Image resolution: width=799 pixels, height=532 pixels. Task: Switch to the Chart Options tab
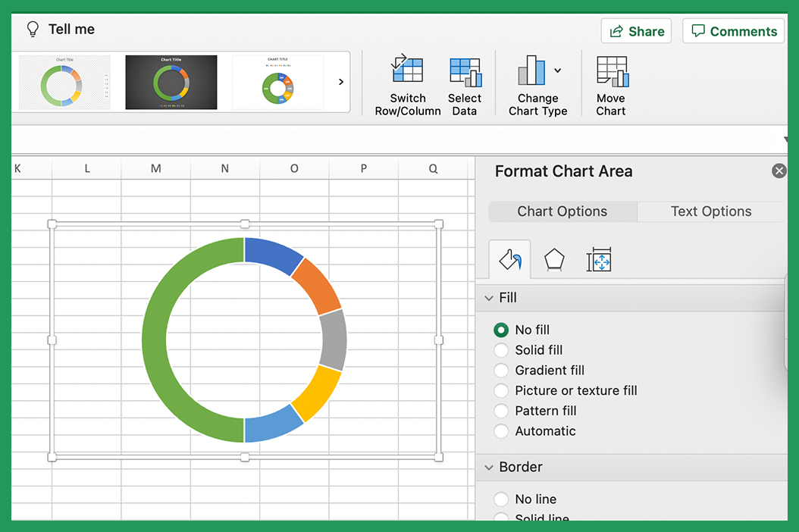tap(562, 211)
